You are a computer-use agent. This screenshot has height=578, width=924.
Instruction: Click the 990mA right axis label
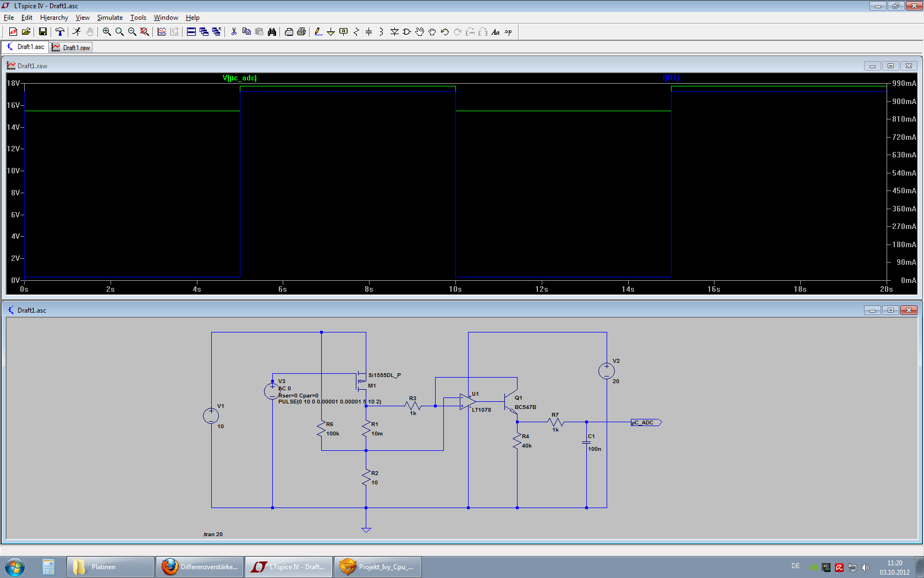click(x=904, y=83)
